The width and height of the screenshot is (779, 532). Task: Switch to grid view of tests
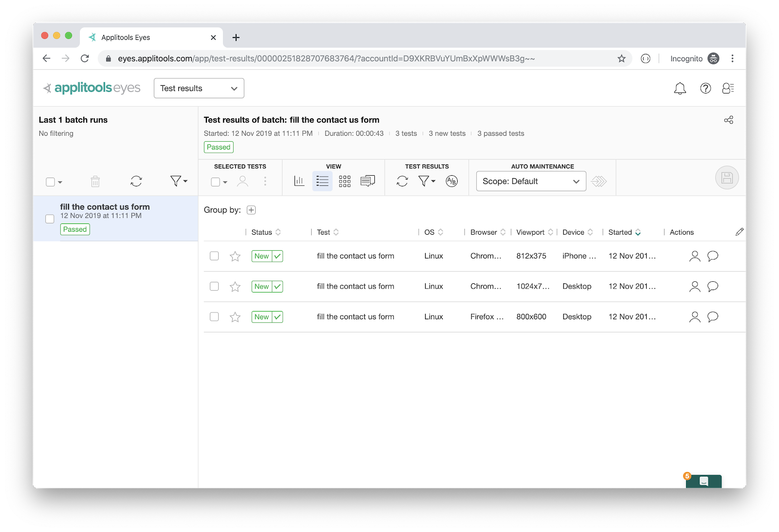[345, 182]
